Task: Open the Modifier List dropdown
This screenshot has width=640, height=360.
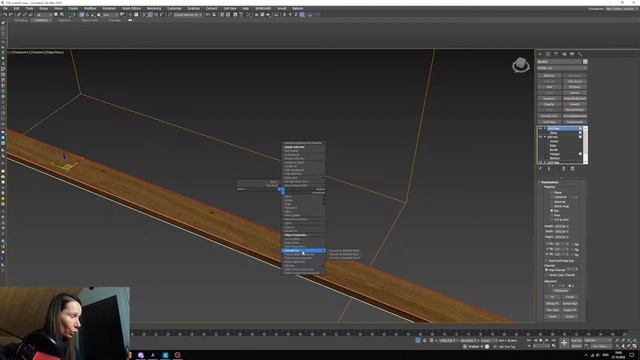Action: pos(562,68)
